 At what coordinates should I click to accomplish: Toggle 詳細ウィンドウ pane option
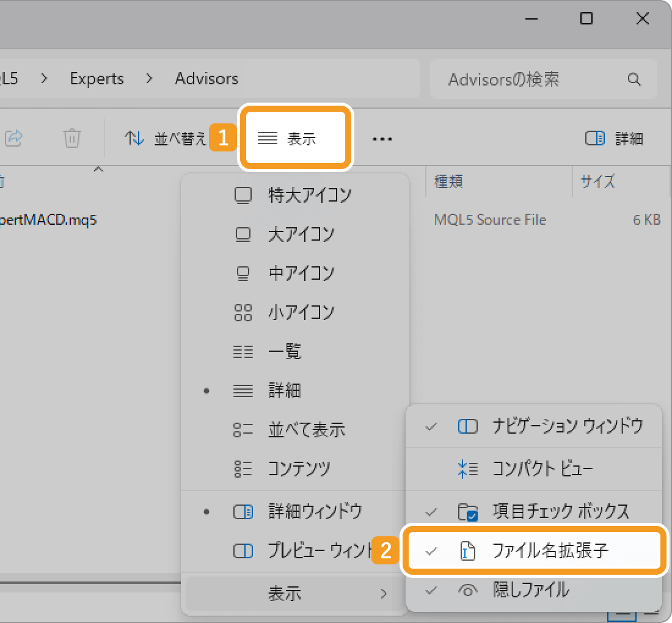click(295, 512)
